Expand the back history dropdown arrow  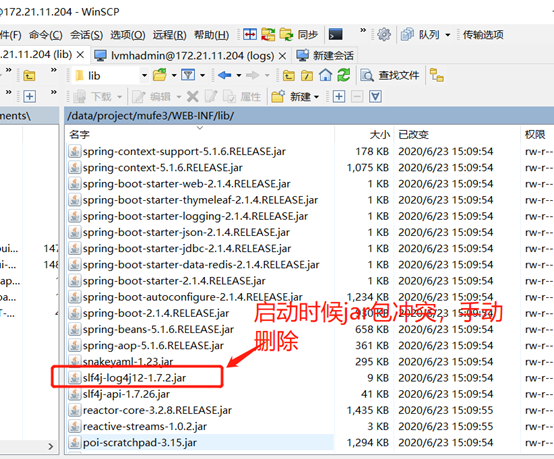click(239, 75)
